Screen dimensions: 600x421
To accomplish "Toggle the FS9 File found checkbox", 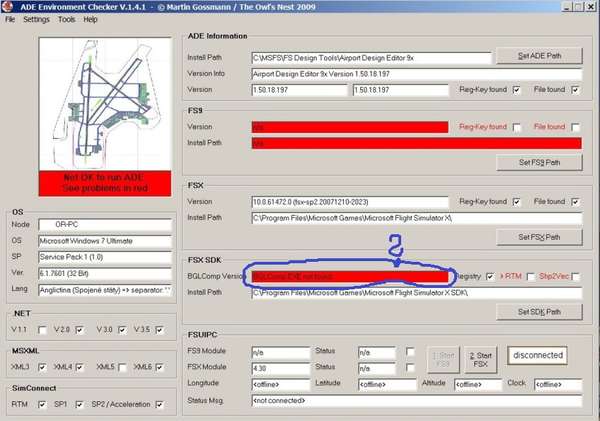I will click(x=576, y=127).
